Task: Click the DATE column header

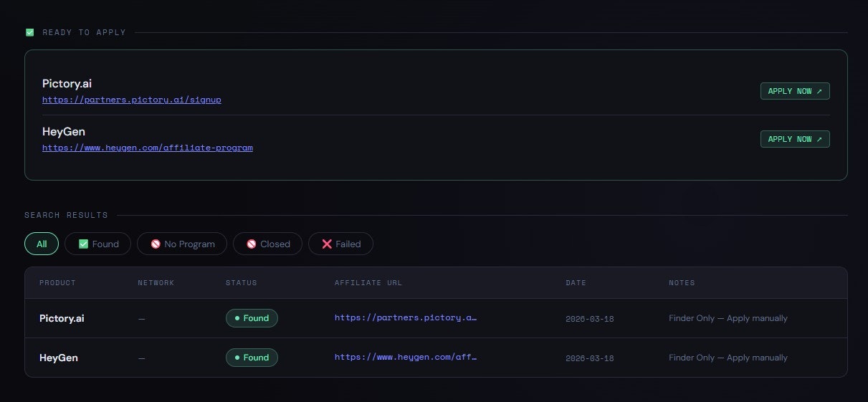Action: pyautogui.click(x=576, y=283)
